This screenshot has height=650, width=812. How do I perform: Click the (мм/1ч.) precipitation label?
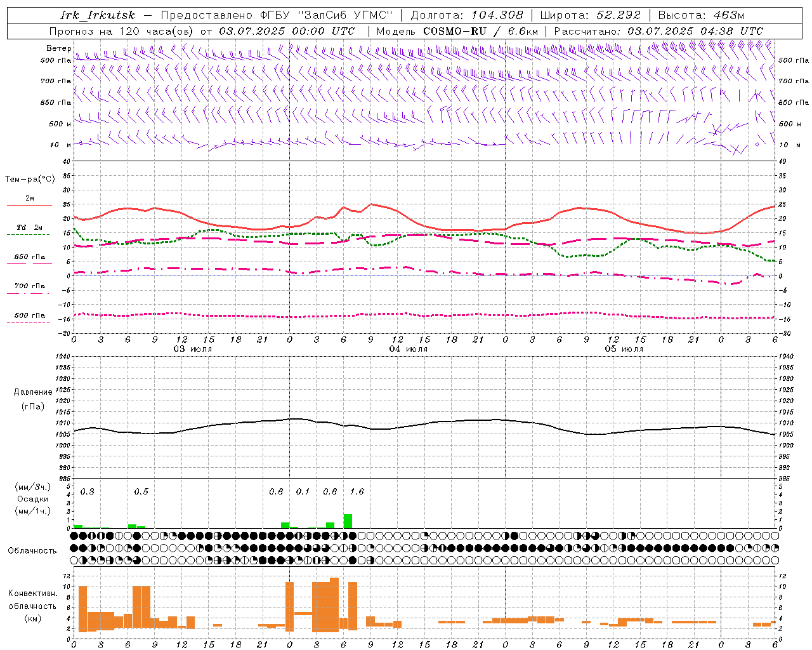point(33,511)
